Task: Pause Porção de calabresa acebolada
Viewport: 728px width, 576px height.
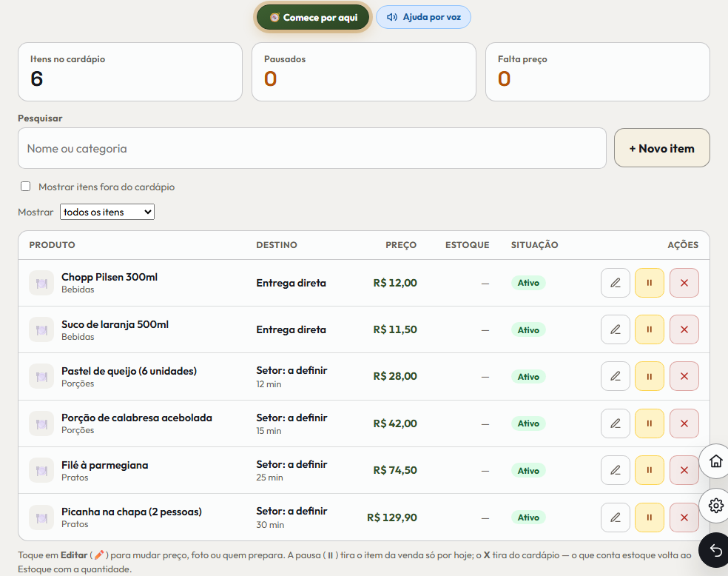Action: pyautogui.click(x=650, y=423)
